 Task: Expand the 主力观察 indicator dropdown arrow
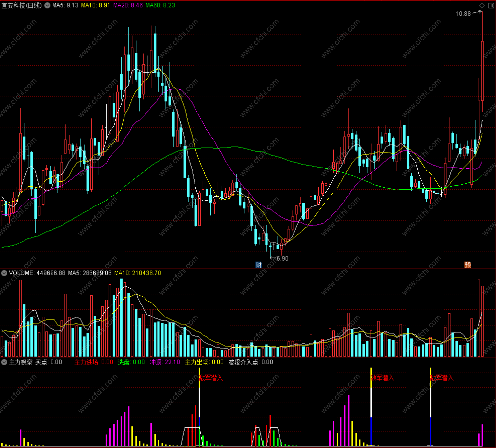click(4, 362)
